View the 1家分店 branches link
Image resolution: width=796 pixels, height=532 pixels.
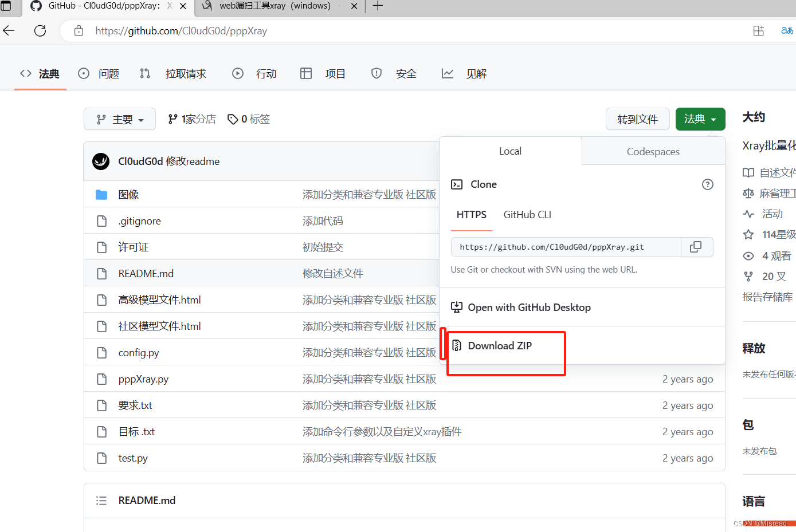[x=192, y=119]
